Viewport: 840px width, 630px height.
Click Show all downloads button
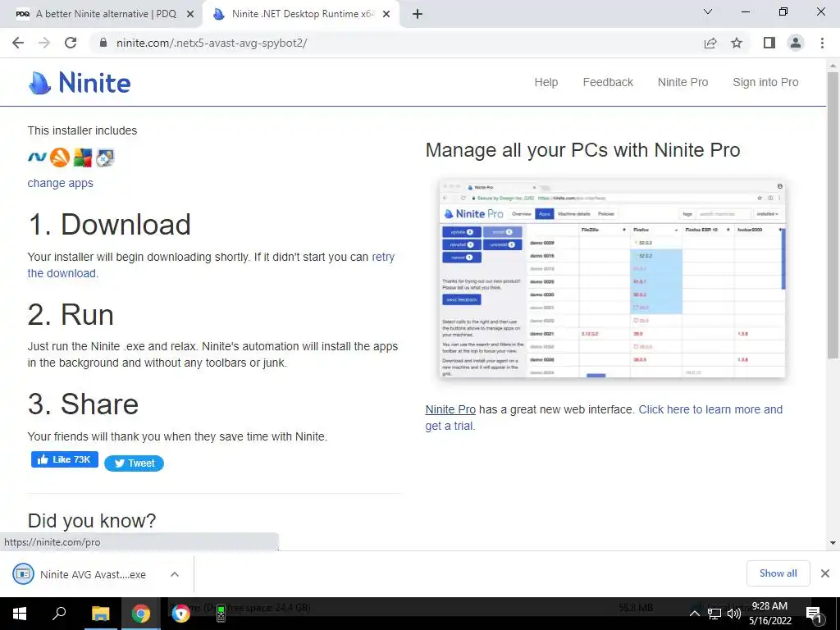tap(778, 573)
